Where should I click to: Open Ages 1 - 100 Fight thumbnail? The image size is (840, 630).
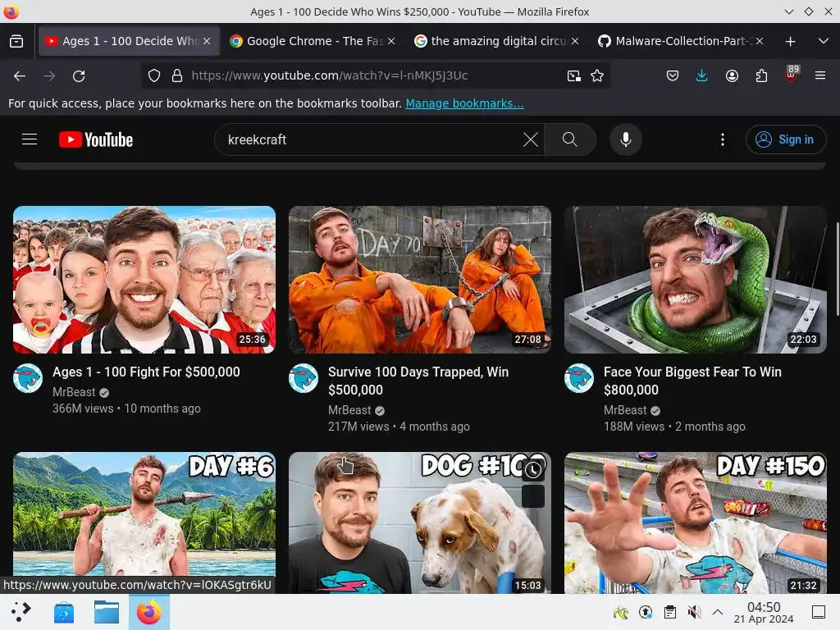(x=144, y=280)
